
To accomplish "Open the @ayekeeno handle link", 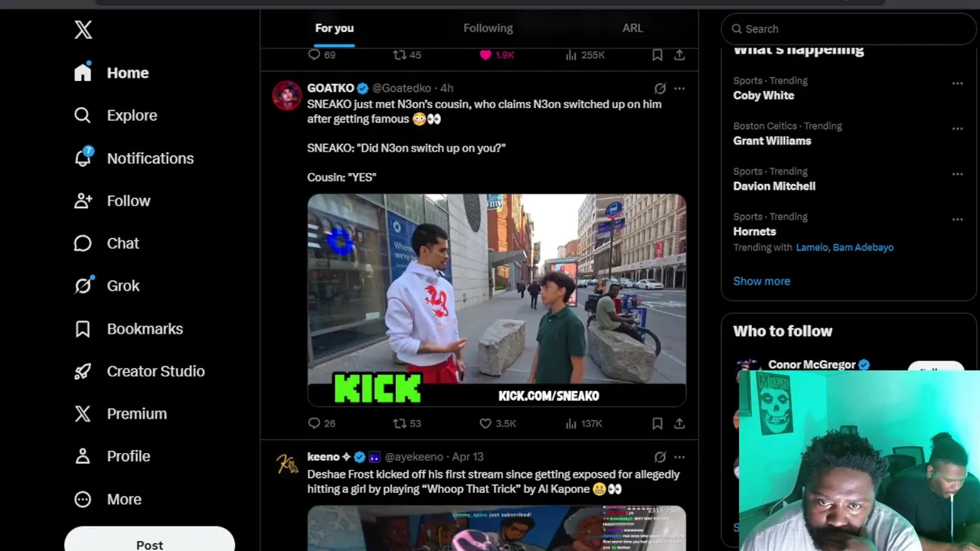I will (413, 457).
